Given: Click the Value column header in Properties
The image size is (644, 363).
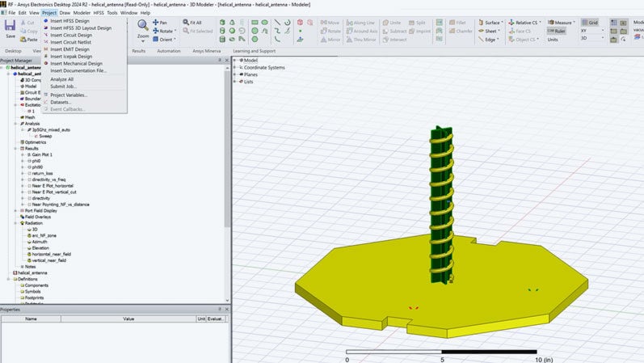Looking at the screenshot, I should 128,319.
